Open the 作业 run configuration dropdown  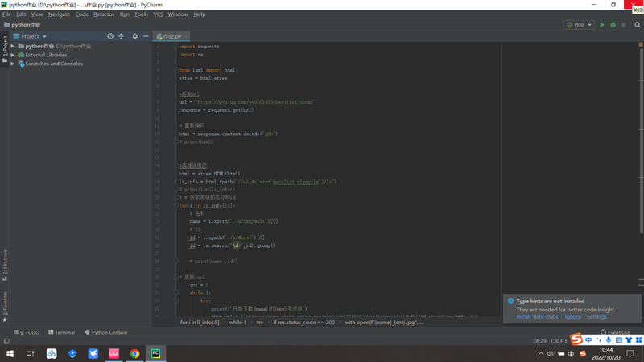point(579,25)
